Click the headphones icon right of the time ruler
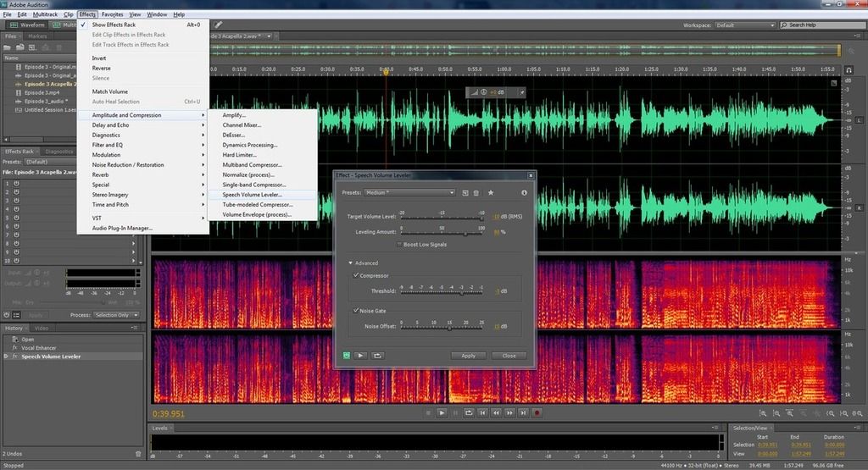 849,70
